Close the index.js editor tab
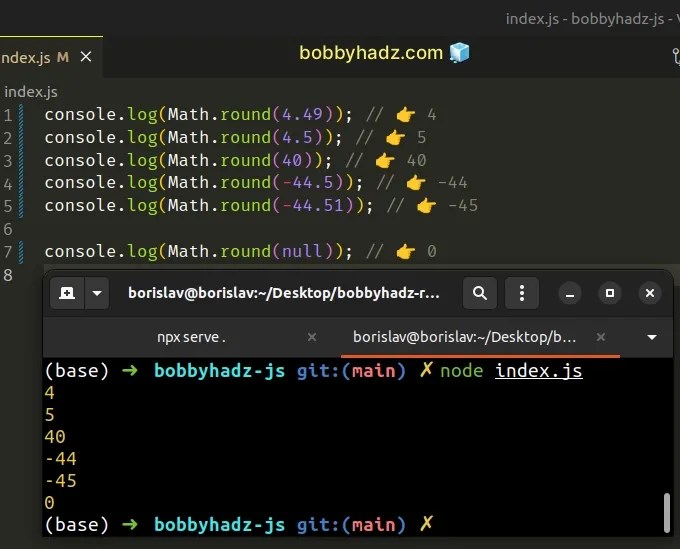 click(86, 57)
